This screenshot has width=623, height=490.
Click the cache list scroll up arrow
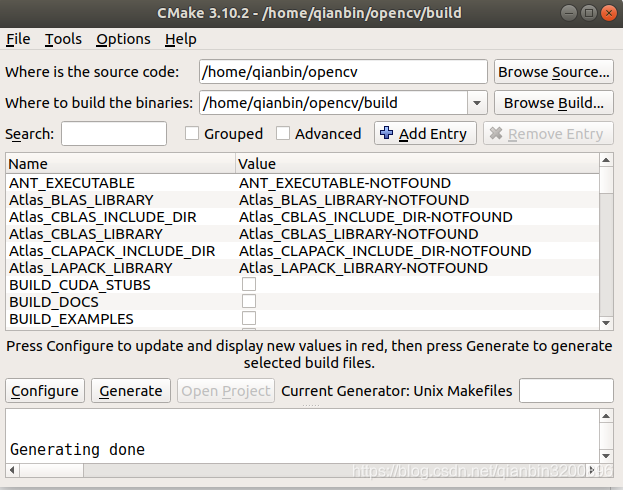[606, 160]
